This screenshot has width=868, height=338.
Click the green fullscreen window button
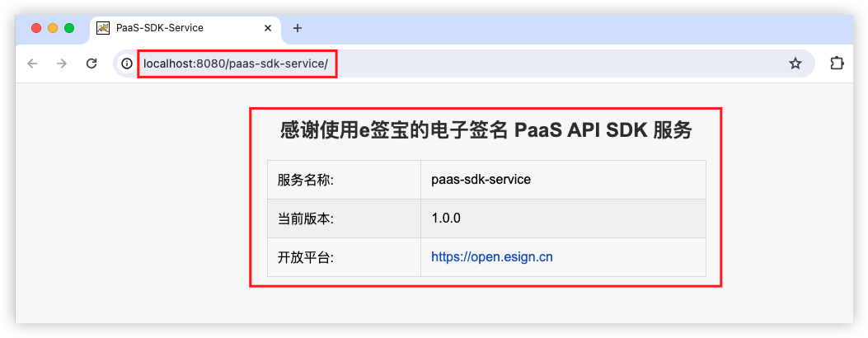(69, 28)
